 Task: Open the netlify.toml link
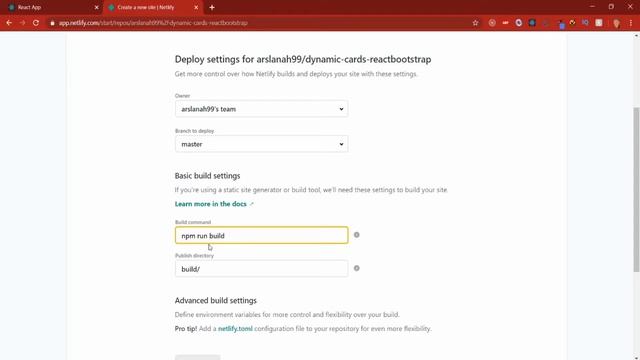click(235, 329)
